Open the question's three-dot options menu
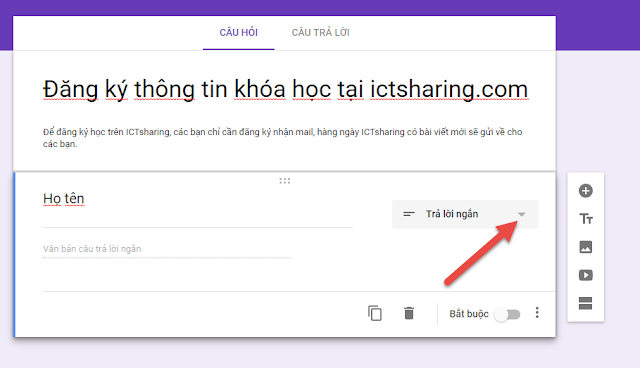This screenshot has height=368, width=640. 537,313
